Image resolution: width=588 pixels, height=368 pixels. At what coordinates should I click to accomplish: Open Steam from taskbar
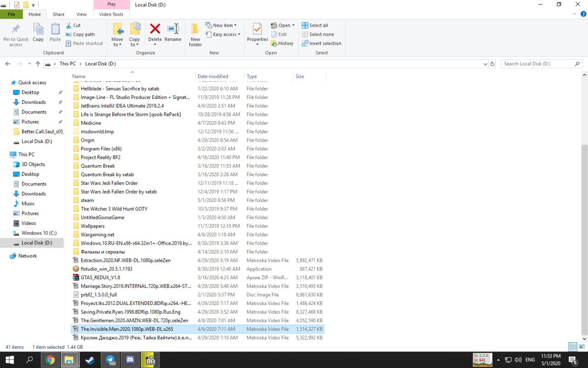tap(90, 360)
